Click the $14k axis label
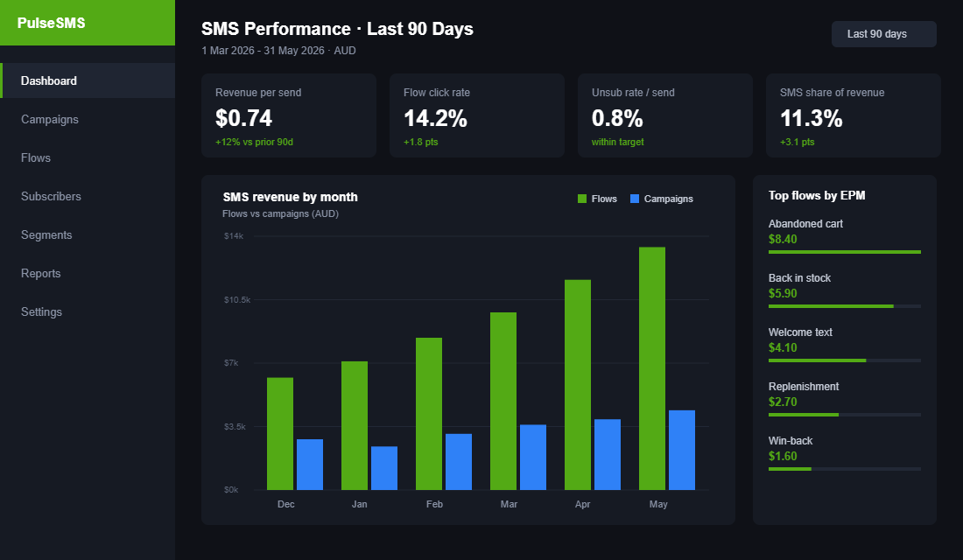This screenshot has height=560, width=963. [234, 235]
